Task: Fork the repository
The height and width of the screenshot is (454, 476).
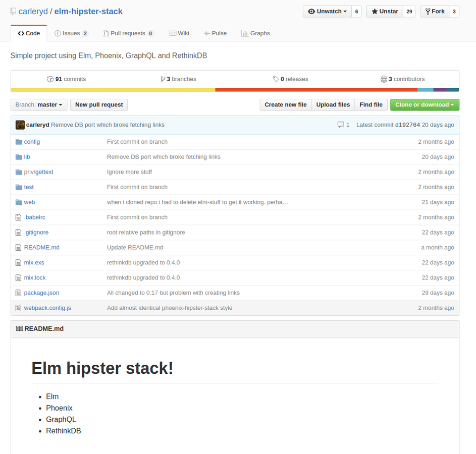Action: pyautogui.click(x=435, y=12)
